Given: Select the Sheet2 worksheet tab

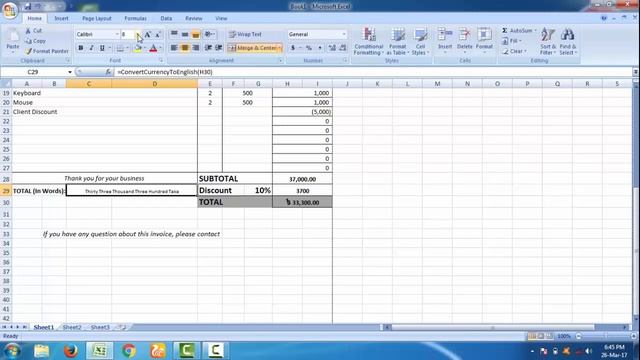Looking at the screenshot, I should pyautogui.click(x=72, y=327).
